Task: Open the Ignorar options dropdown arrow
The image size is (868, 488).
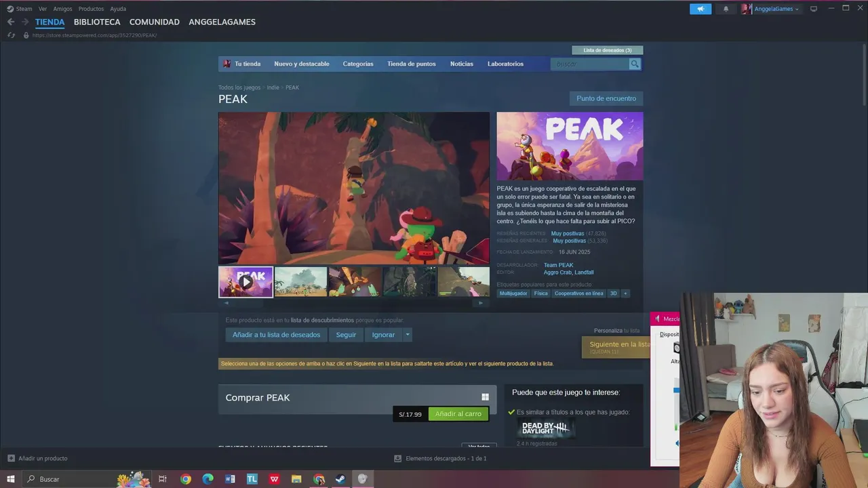Action: [408, 335]
